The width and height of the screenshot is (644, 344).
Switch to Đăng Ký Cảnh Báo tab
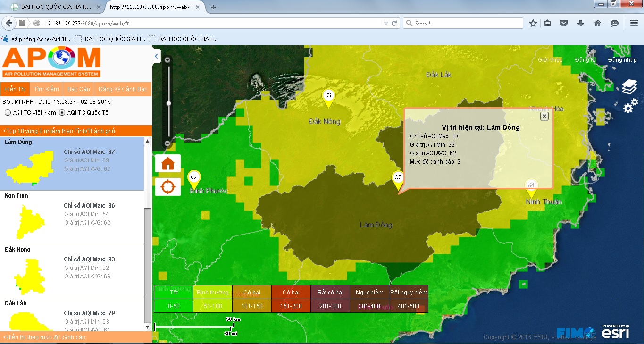[x=123, y=89]
